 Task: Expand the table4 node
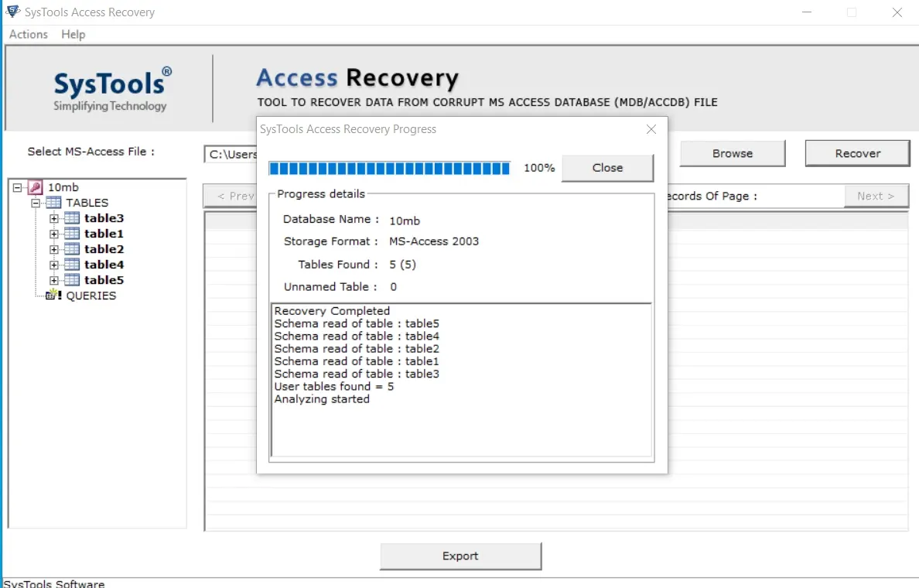(54, 265)
